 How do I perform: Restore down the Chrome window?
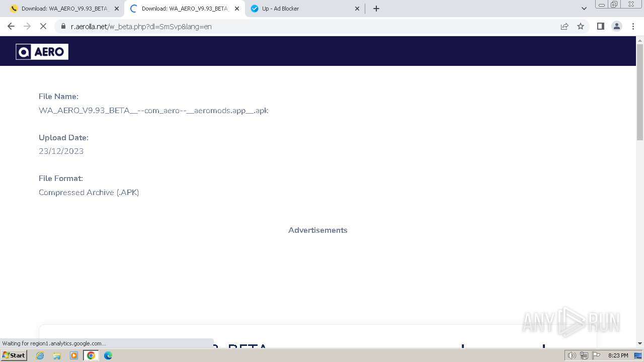pyautogui.click(x=614, y=5)
